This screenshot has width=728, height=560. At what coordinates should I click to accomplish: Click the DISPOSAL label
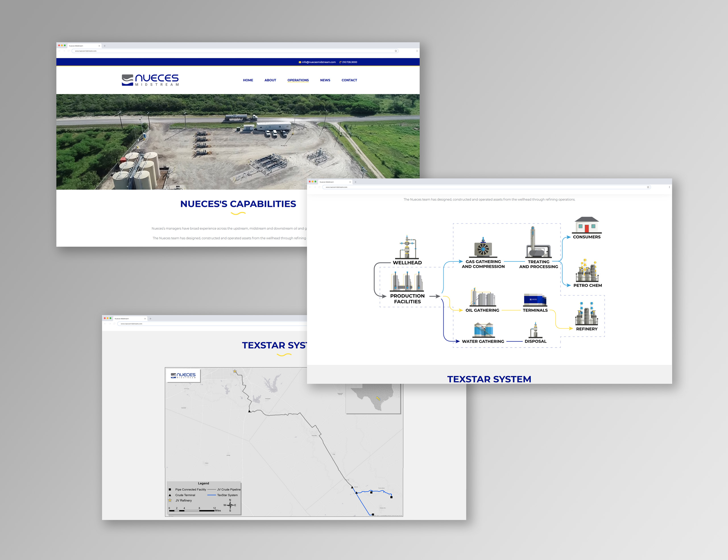[535, 341]
